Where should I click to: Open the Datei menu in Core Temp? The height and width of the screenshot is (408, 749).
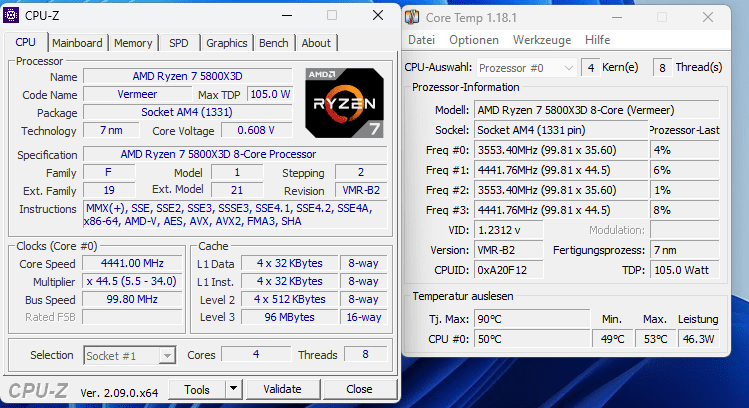[421, 40]
